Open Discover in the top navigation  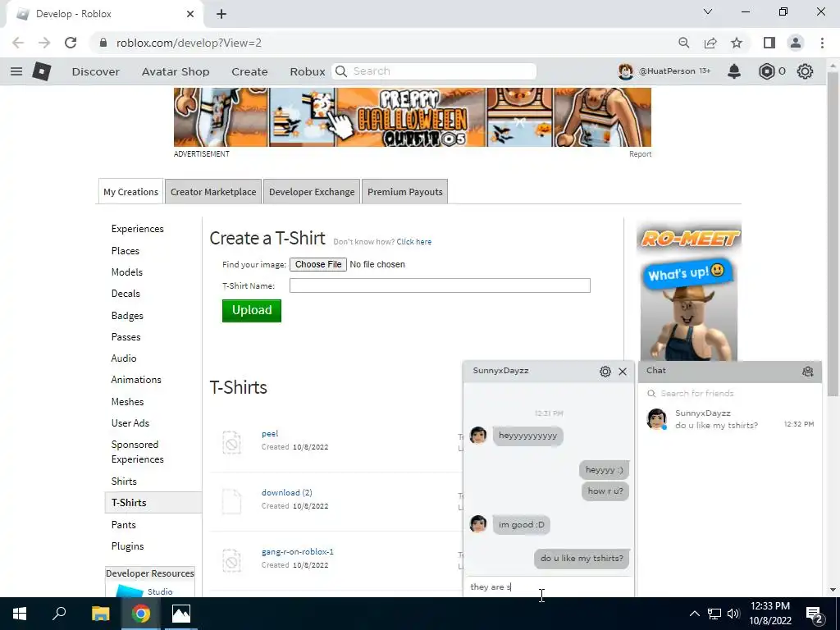pos(96,71)
